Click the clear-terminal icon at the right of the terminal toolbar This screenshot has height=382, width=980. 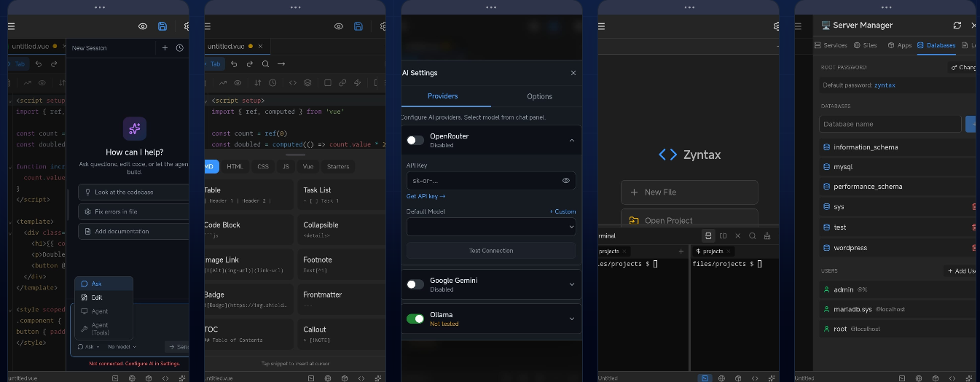767,235
